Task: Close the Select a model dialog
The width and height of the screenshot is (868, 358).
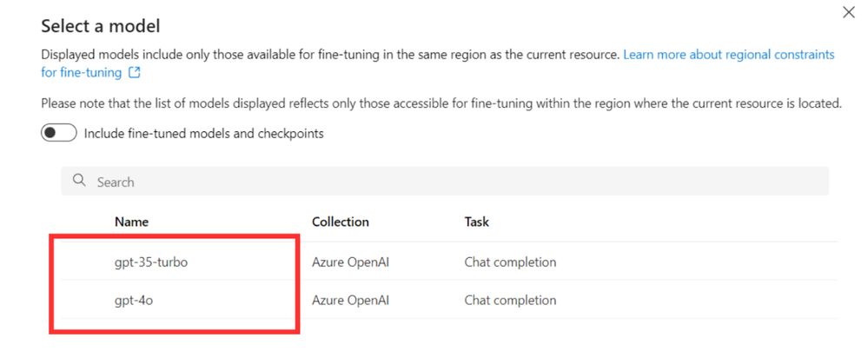Action: click(848, 12)
